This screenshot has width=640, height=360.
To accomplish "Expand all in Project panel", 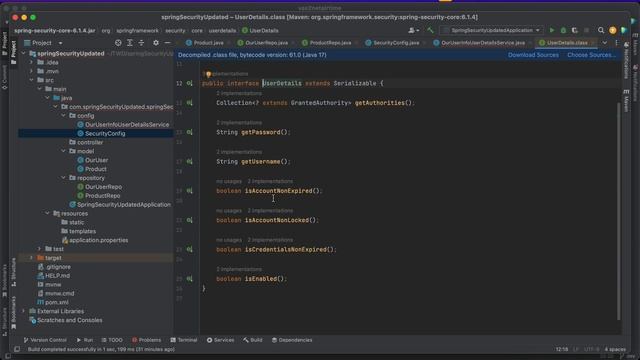I will [x=130, y=43].
